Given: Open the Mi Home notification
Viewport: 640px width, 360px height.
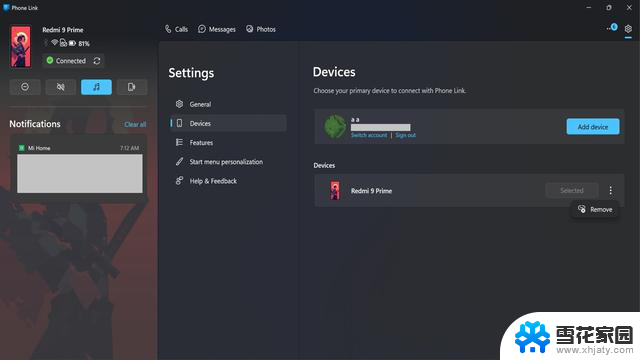Looking at the screenshot, I should (80, 168).
